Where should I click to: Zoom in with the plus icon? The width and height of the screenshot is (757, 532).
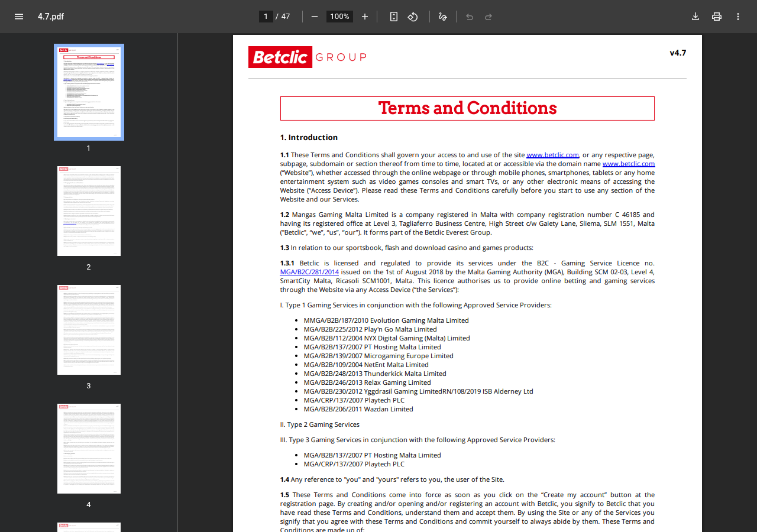[365, 17]
